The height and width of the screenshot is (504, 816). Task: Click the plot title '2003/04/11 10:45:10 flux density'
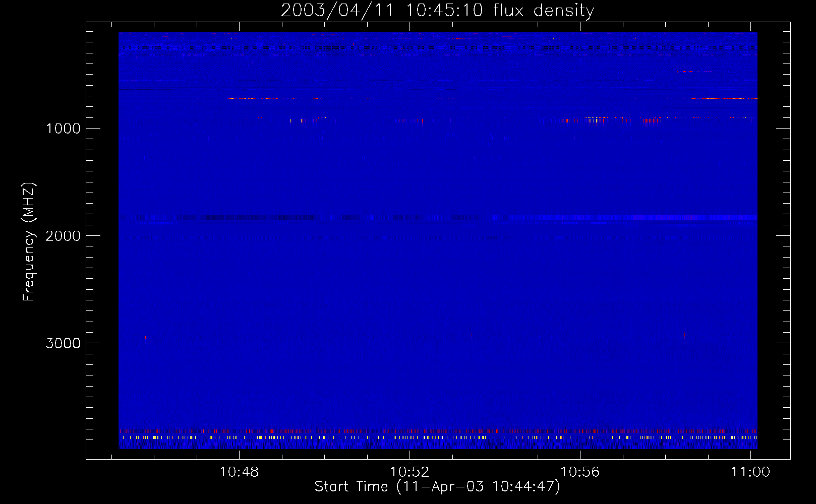[437, 10]
